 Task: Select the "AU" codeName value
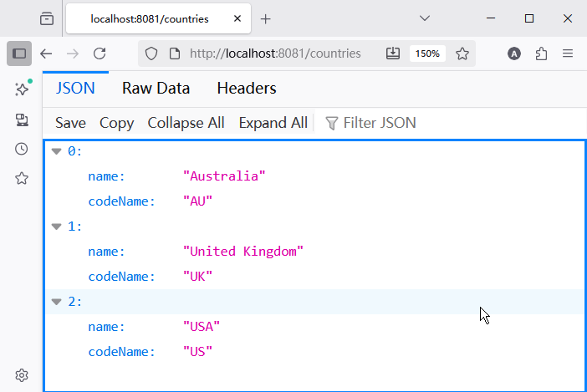click(x=197, y=201)
